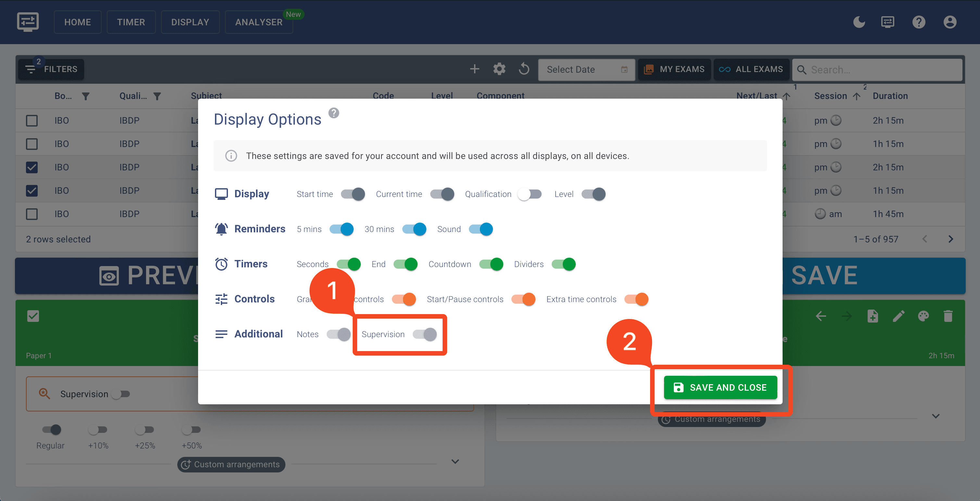Click the settings gear icon

(x=500, y=69)
